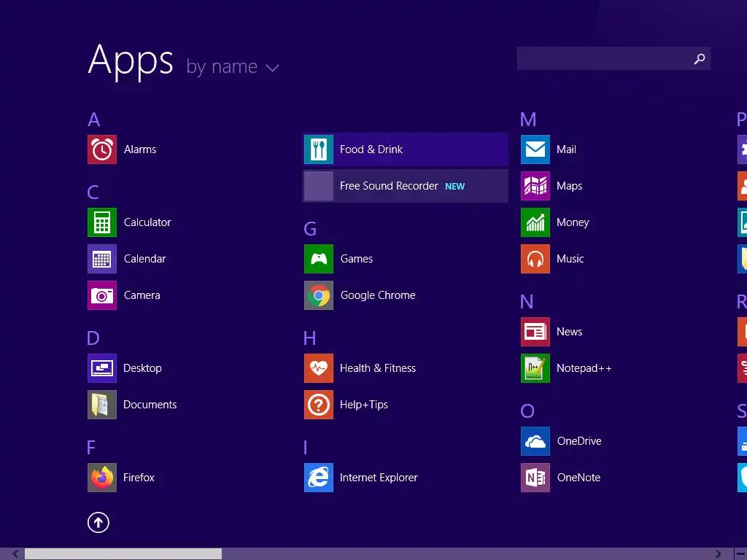
Task: Click the scrollbar right arrow
Action: pos(718,554)
